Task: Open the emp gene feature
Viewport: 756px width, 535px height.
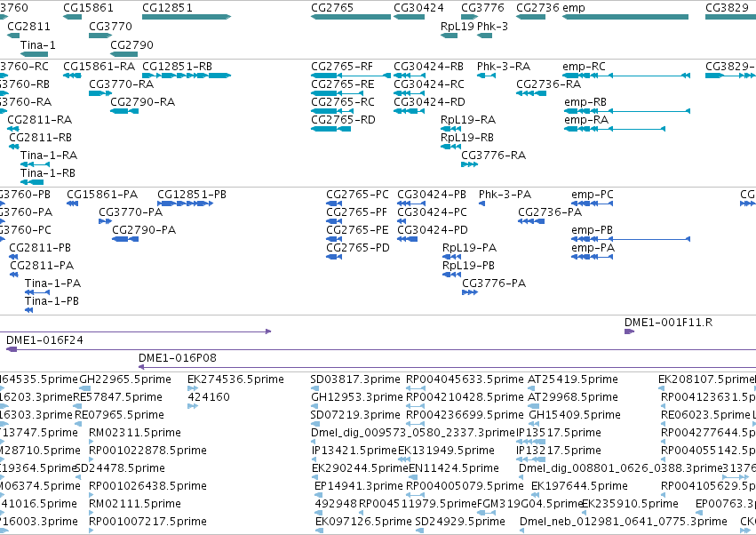Action: click(x=625, y=17)
